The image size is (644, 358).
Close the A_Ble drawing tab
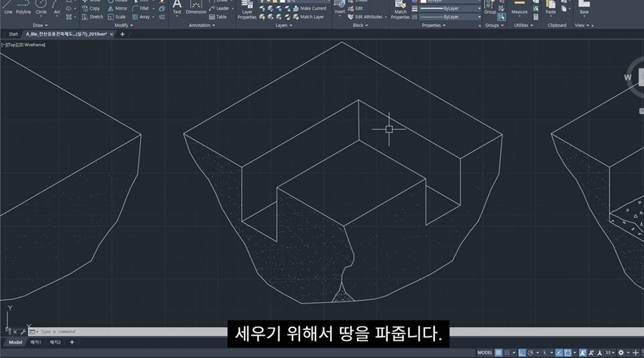click(112, 34)
